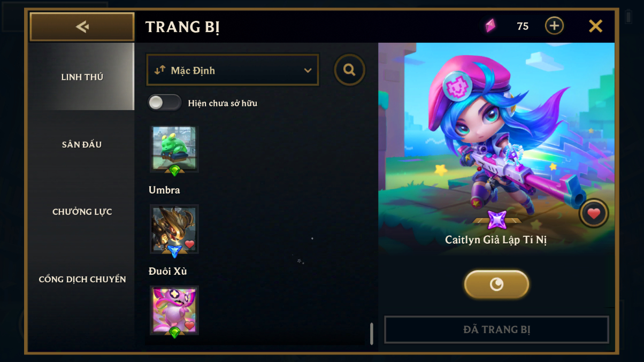This screenshot has height=362, width=644.
Task: Add more gems with plus icon
Action: [554, 26]
